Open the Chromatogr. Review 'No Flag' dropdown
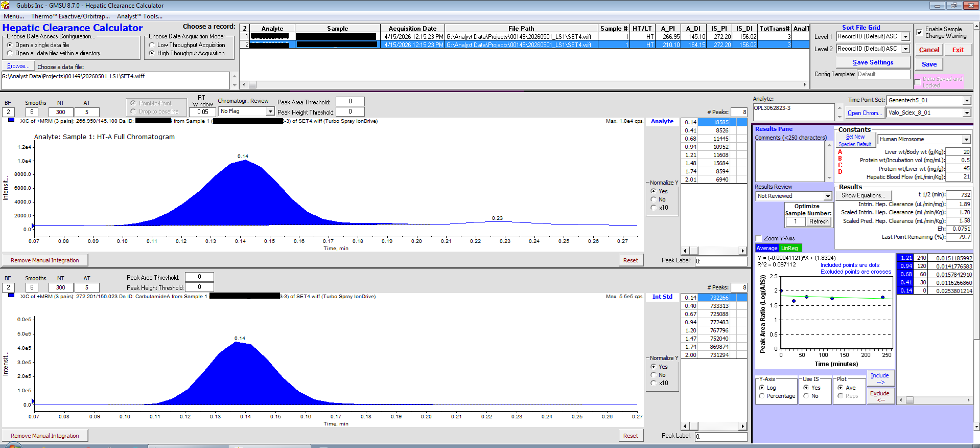This screenshot has width=980, height=448. pyautogui.click(x=270, y=111)
